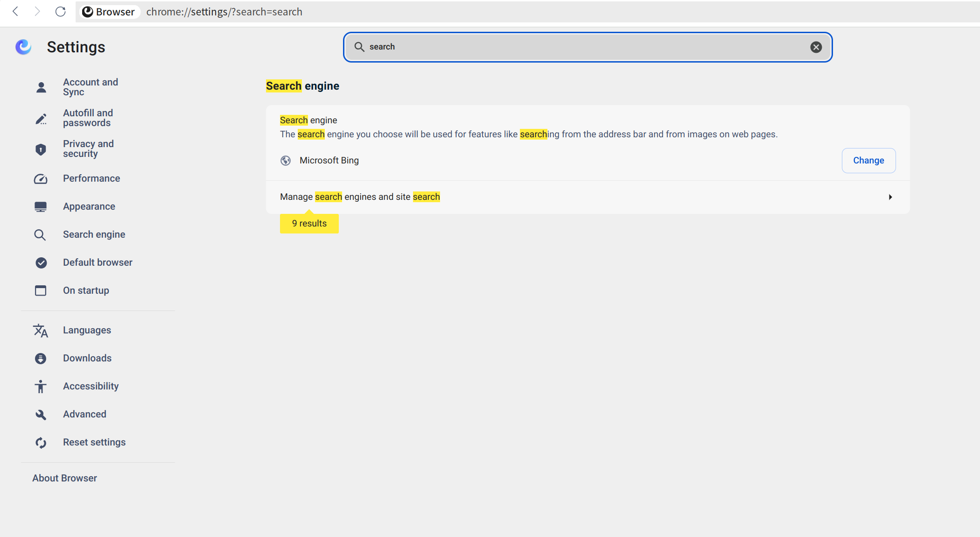This screenshot has width=980, height=537.
Task: Click the Accessibility figure icon
Action: click(41, 387)
